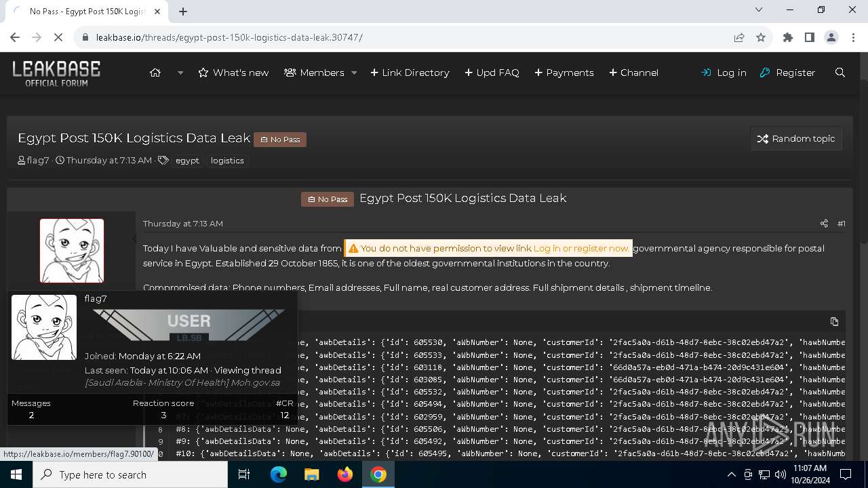Viewport: 868px width, 488px height.
Task: Open a new browser tab
Action: (183, 11)
